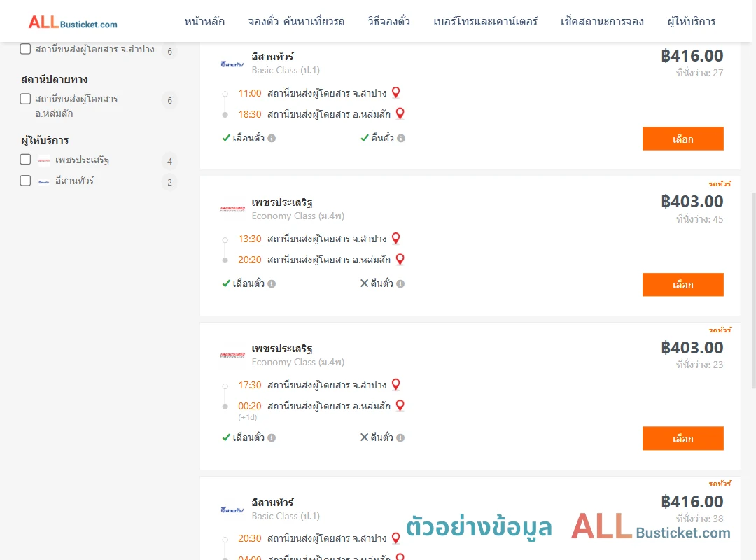Viewport: 756px width, 560px height.
Task: Click อีสานทัวร์ logo in operator filter
Action: coord(44,182)
